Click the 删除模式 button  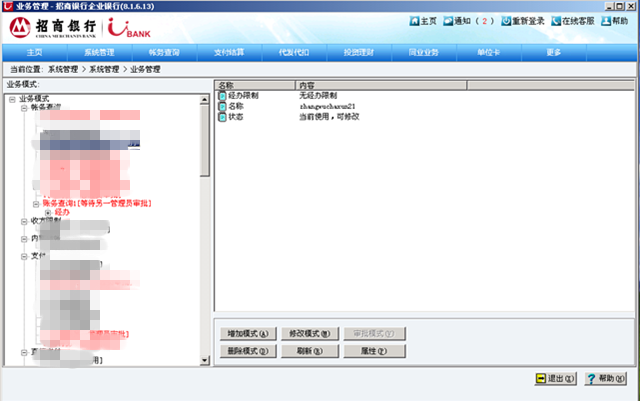(248, 351)
